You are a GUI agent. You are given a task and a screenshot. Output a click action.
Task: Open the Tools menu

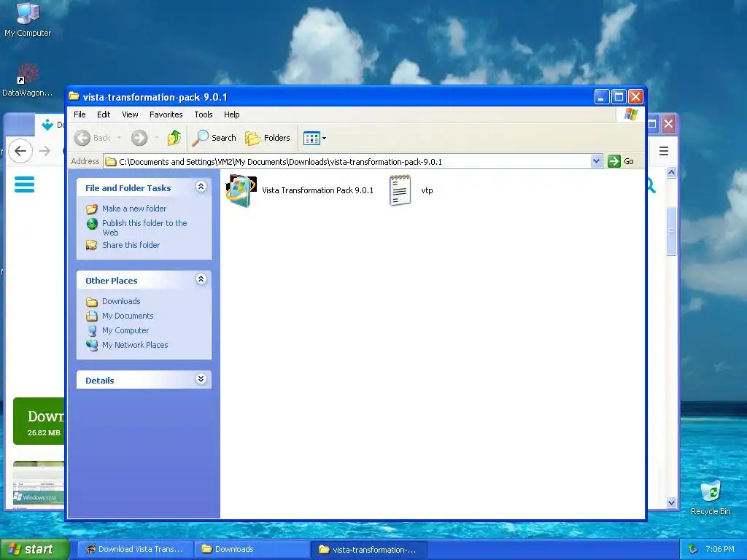point(203,114)
